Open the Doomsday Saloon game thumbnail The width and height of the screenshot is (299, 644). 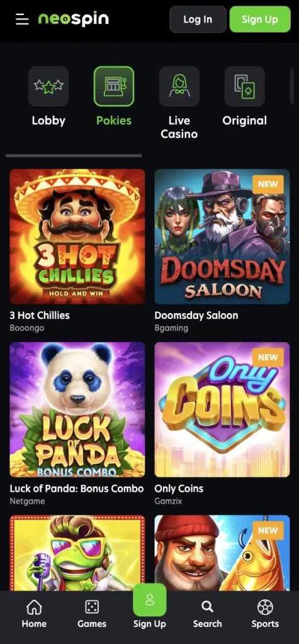[x=222, y=236]
